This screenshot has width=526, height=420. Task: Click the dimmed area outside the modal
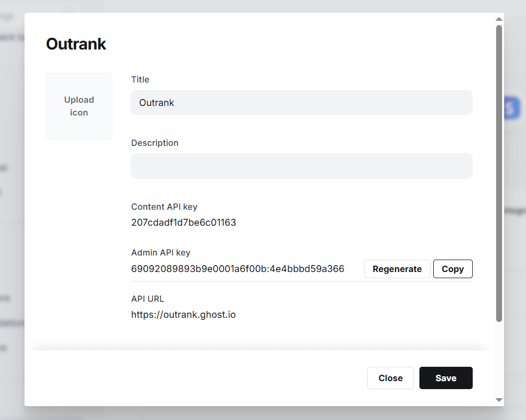pos(12,213)
